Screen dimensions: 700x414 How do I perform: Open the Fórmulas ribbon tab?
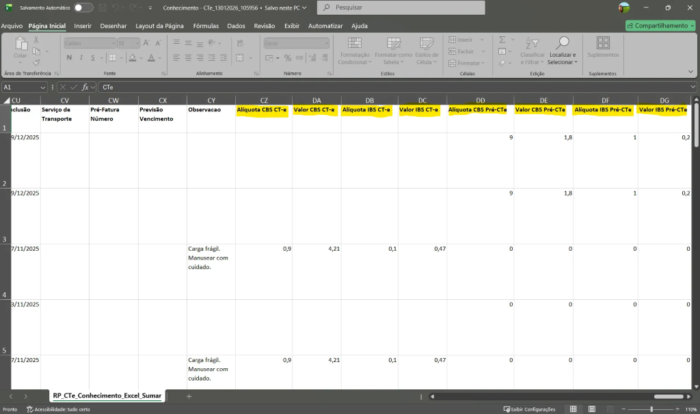[206, 25]
